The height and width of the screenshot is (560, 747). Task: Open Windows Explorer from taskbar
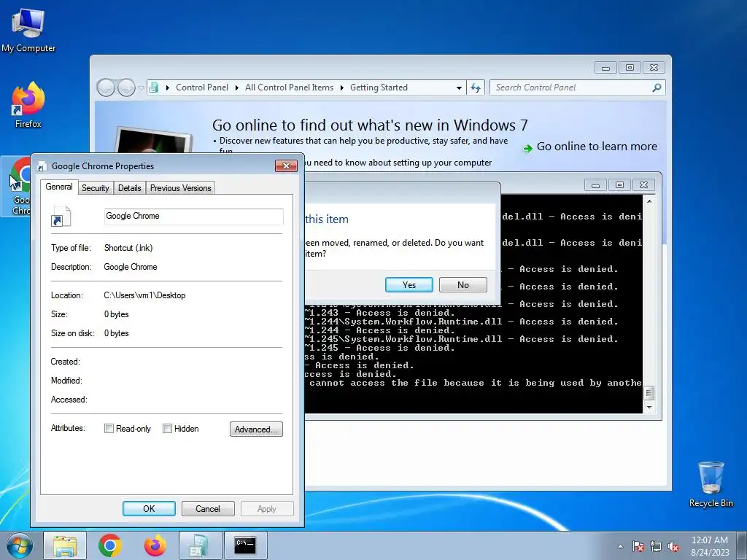[x=65, y=545]
